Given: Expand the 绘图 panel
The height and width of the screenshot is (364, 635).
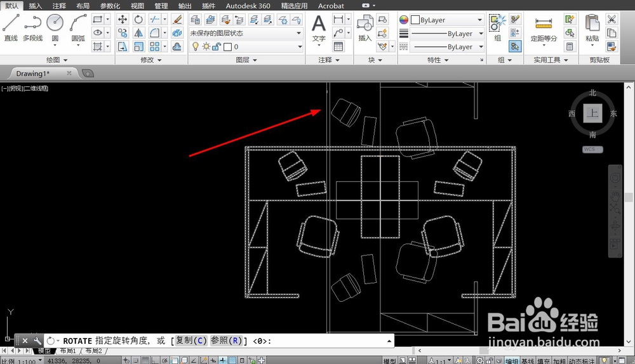Looking at the screenshot, I should click(57, 60).
